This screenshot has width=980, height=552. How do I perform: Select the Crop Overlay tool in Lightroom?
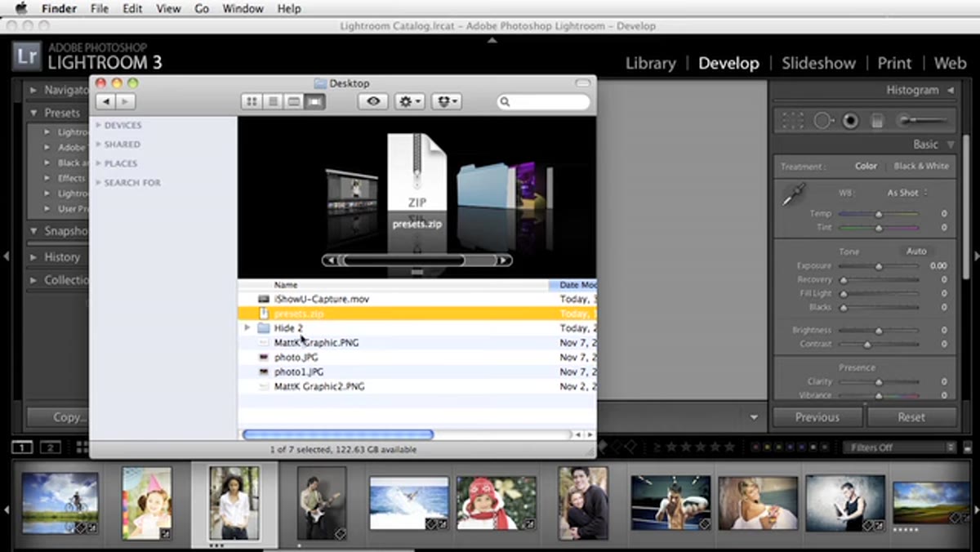pyautogui.click(x=792, y=121)
